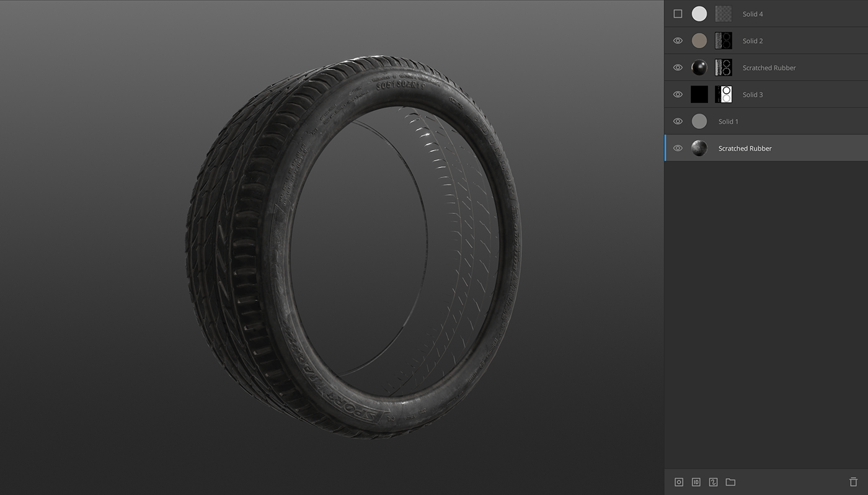Enable visibility checkbox for Solid 4

(x=678, y=14)
